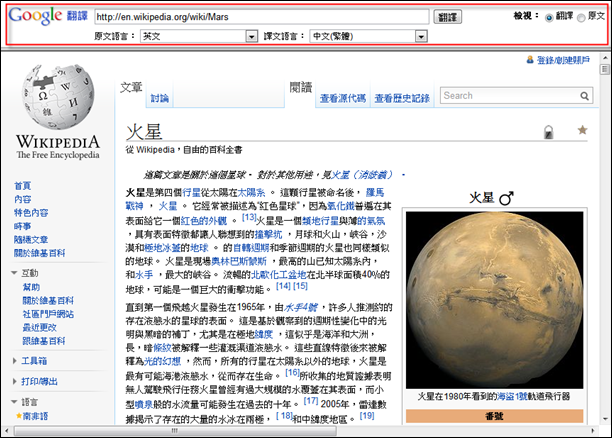
Task: Click the 太陽系 link
Action: coord(251,192)
